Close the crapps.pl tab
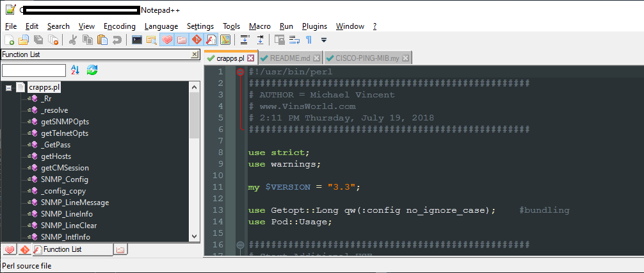 [x=250, y=58]
